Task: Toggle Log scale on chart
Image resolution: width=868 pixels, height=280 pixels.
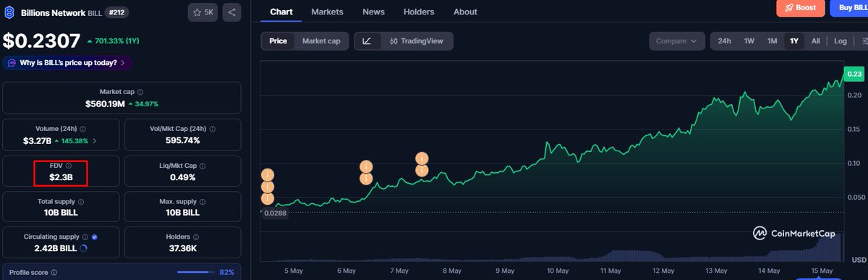Action: click(840, 41)
